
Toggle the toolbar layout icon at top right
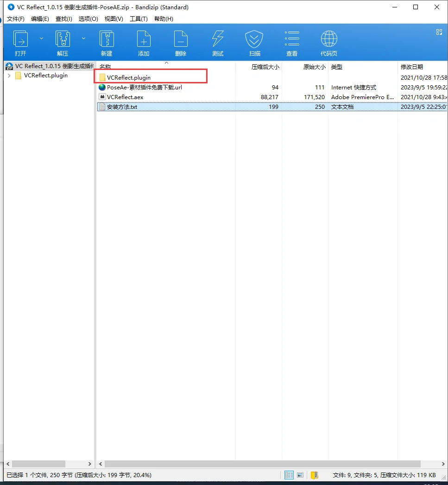tap(439, 32)
